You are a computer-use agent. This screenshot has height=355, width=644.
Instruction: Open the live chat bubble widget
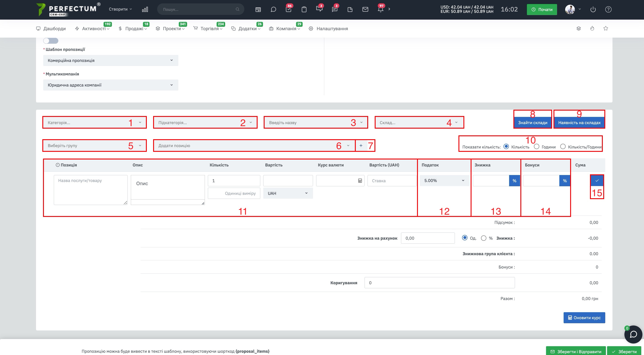point(633,334)
